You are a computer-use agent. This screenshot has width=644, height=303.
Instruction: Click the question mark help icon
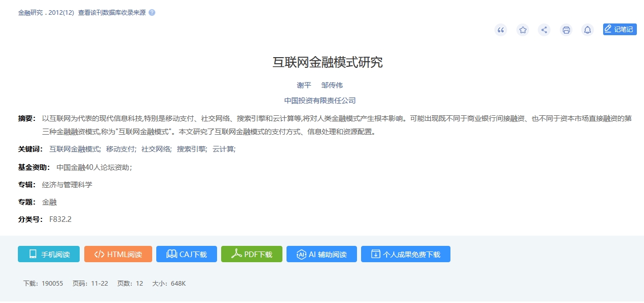click(152, 13)
